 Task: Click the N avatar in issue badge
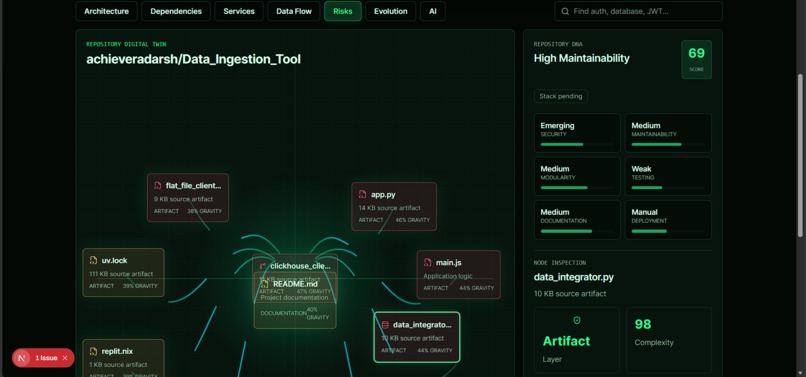[21, 358]
